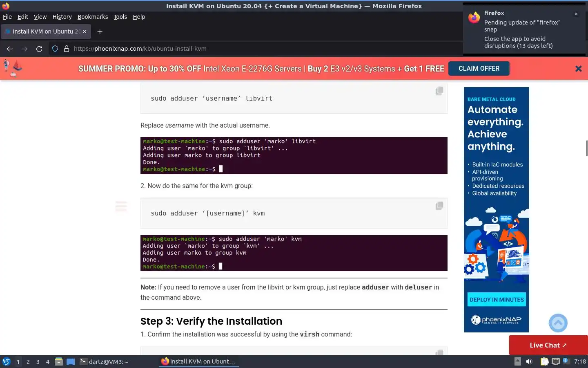Click the 'Step 3: Verify the Installation' heading
Screen dimensions: 588x368
tap(211, 321)
